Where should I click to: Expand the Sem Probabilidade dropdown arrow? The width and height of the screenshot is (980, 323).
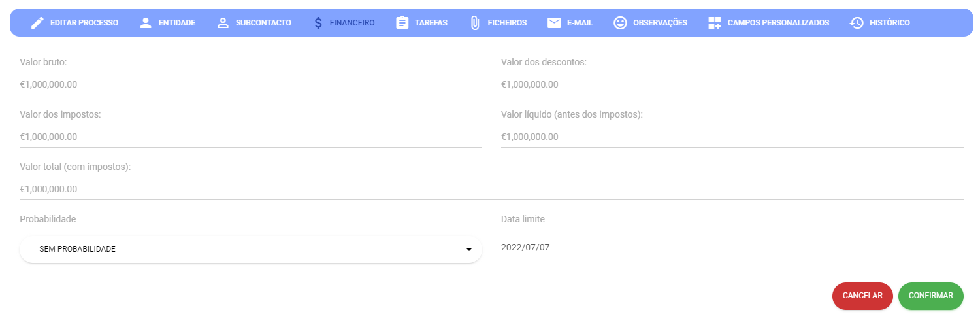point(468,250)
